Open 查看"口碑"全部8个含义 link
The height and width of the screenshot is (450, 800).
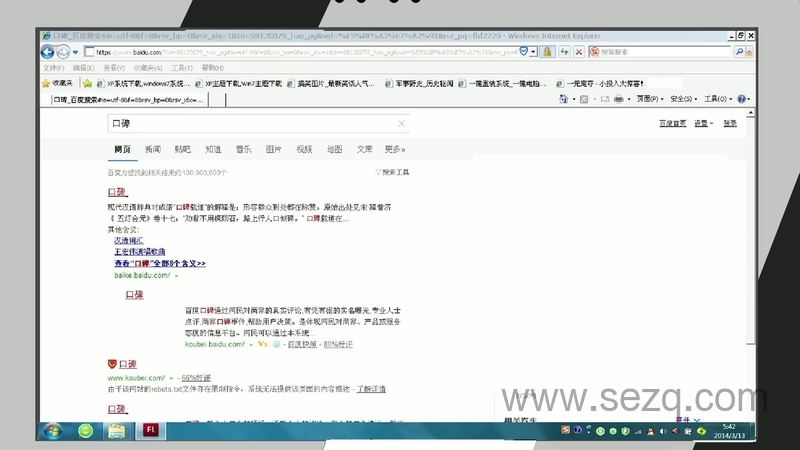(x=160, y=263)
